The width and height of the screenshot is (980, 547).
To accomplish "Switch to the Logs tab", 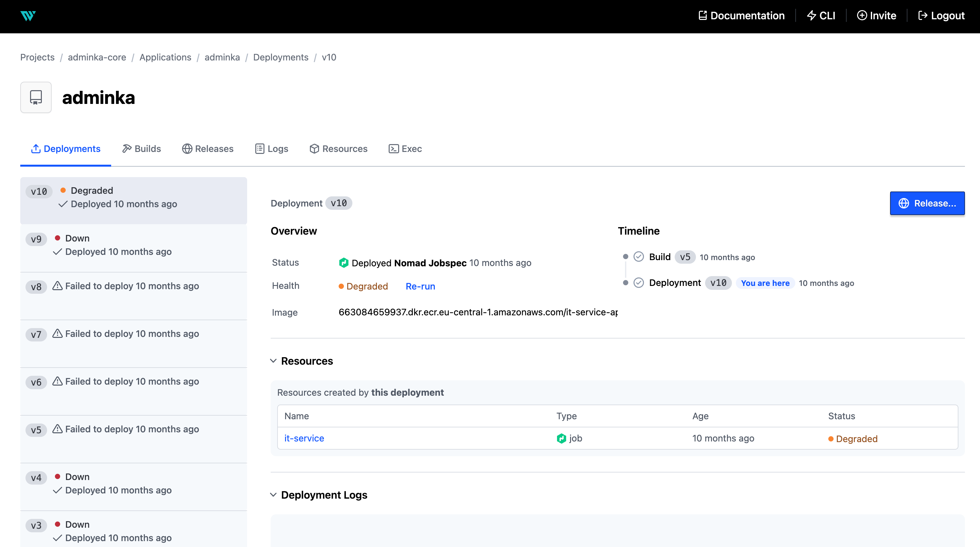I will [x=272, y=149].
